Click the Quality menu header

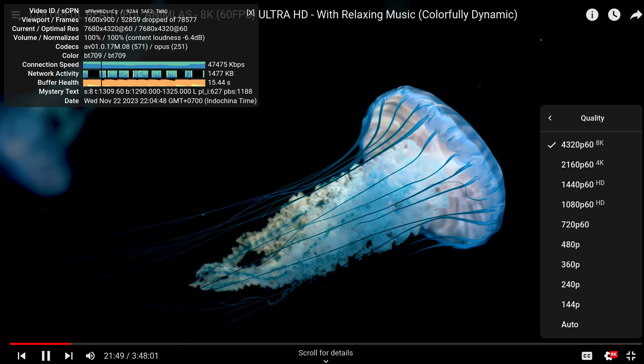tap(592, 118)
